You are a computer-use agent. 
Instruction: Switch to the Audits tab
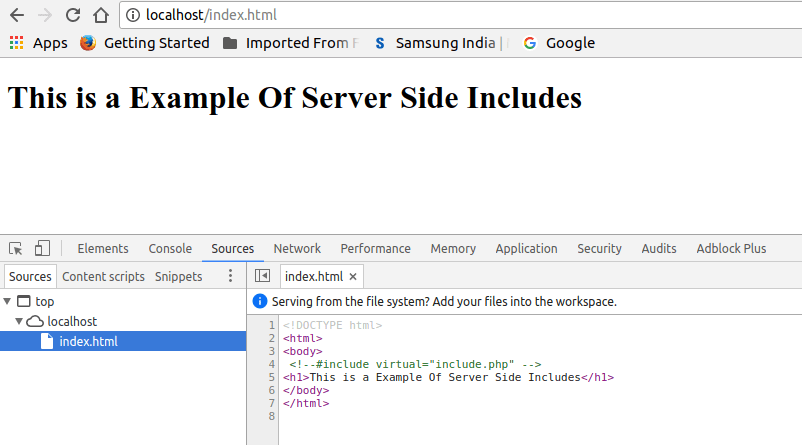(659, 249)
